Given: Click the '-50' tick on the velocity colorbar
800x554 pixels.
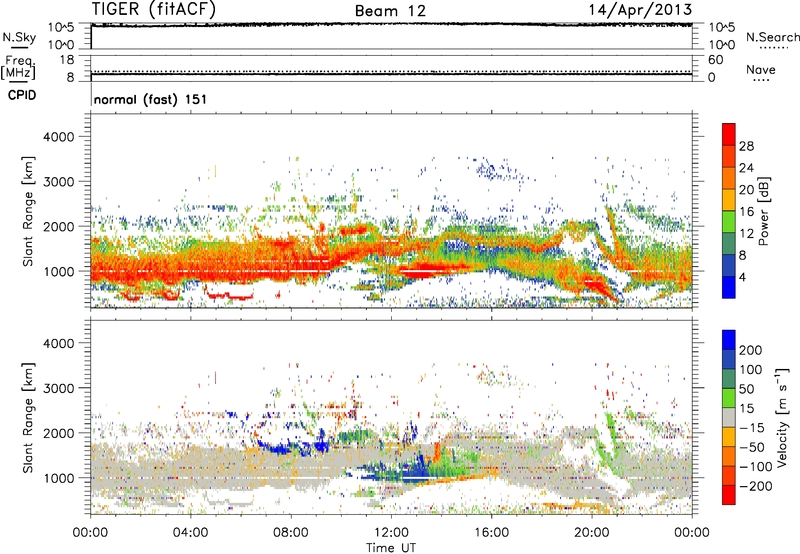Looking at the screenshot, I should (x=753, y=447).
